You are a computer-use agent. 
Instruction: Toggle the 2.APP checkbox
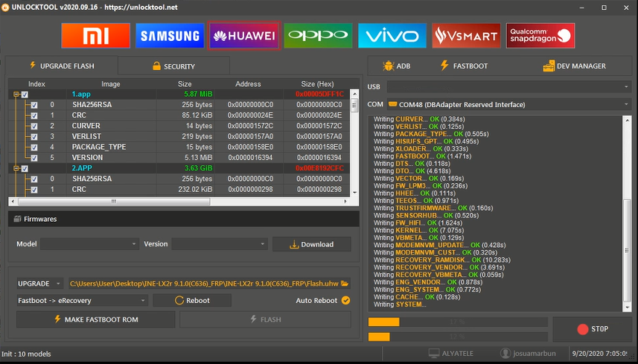point(25,168)
